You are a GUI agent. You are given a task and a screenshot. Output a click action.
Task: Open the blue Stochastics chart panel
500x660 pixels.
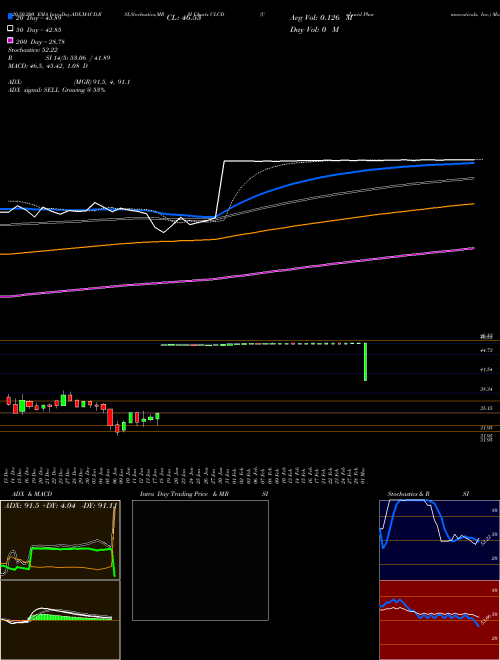pos(439,540)
